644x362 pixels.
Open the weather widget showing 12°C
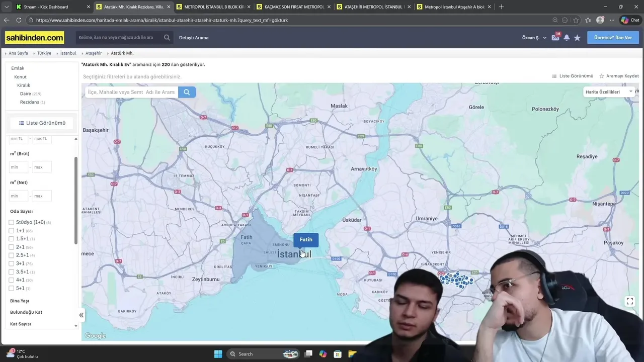tap(22, 354)
